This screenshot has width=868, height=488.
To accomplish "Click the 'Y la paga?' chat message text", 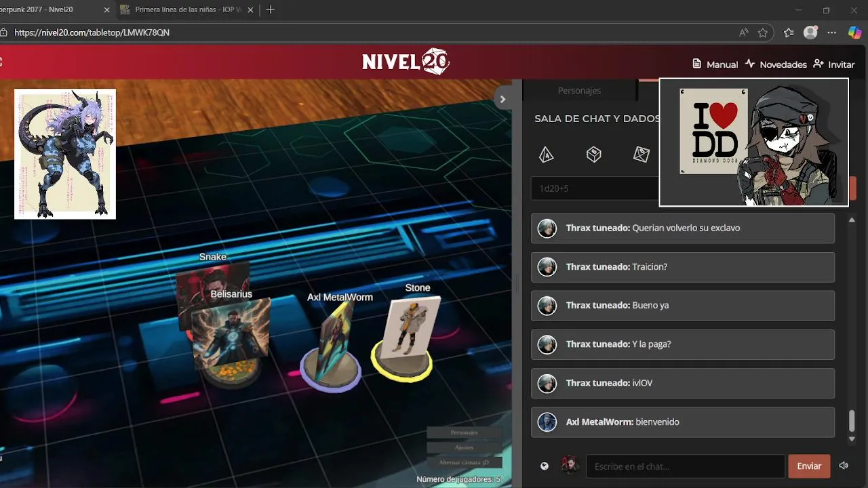I will (651, 344).
